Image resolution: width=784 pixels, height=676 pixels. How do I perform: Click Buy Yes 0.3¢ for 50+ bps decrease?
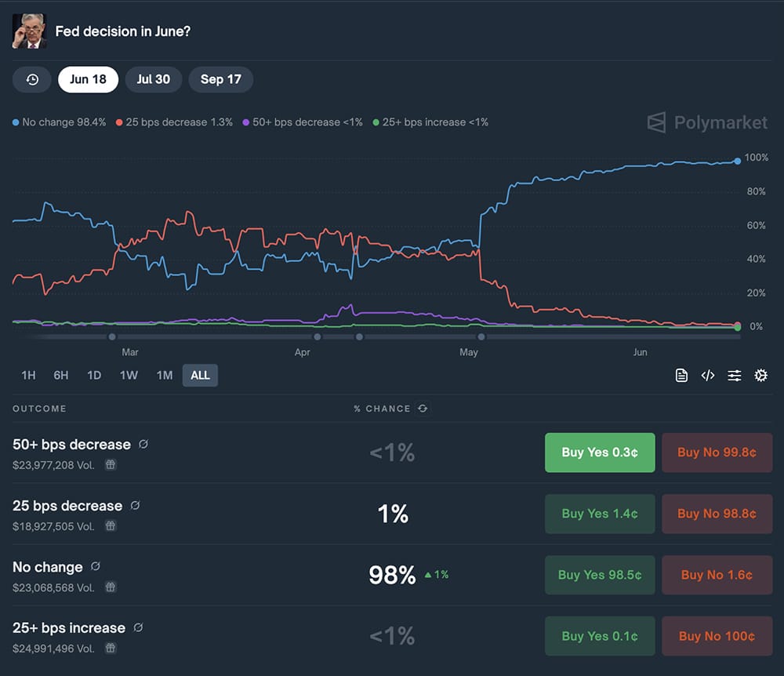coord(600,452)
